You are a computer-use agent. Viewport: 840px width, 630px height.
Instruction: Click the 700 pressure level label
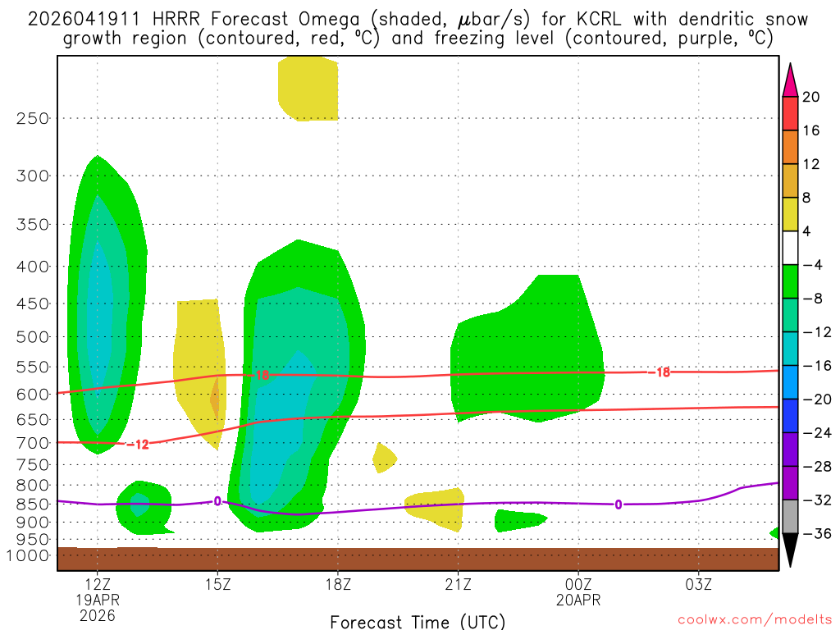pos(33,443)
